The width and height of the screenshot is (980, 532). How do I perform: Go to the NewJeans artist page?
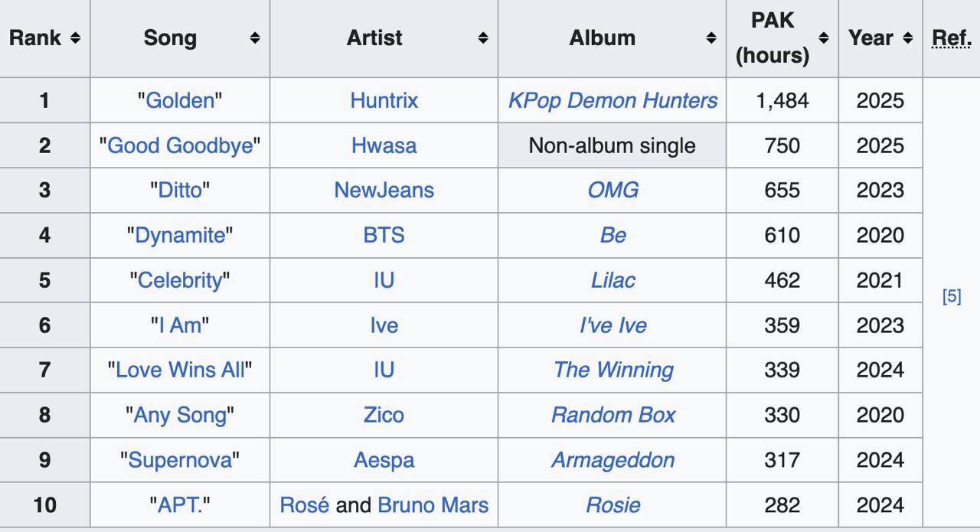tap(384, 190)
